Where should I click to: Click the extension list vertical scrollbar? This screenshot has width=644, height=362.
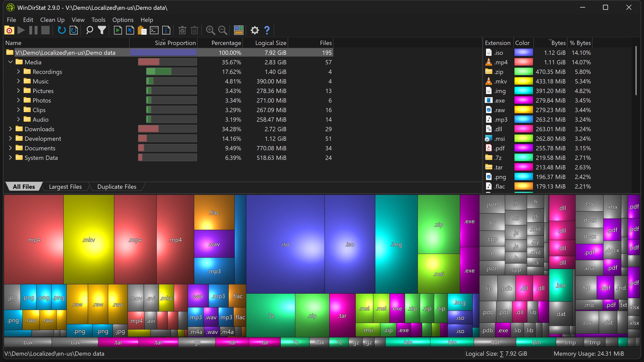pyautogui.click(x=636, y=70)
